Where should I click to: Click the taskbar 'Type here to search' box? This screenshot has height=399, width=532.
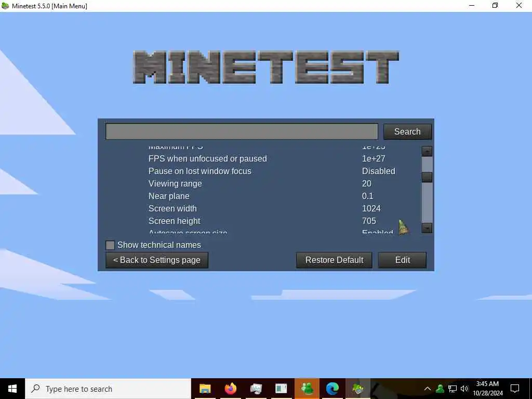coord(108,389)
